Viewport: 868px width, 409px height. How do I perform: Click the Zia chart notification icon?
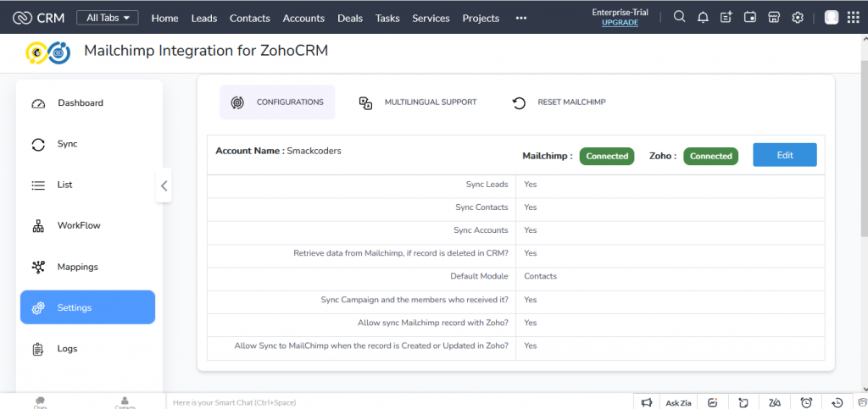(x=713, y=402)
